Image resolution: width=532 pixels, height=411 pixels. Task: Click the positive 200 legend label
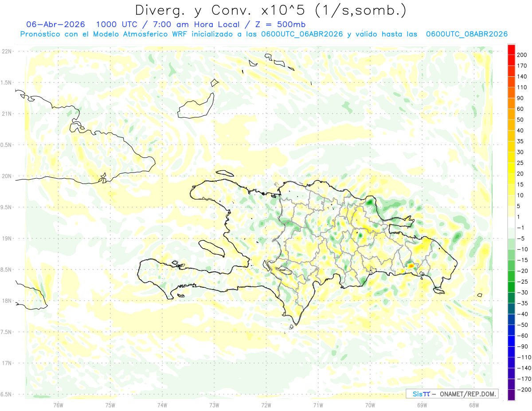pyautogui.click(x=522, y=55)
